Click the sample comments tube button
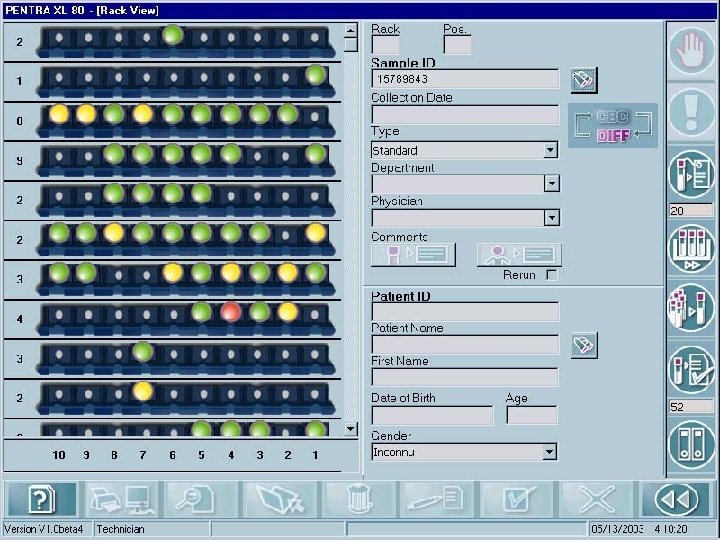Viewport: 720px width, 540px height. pos(413,255)
